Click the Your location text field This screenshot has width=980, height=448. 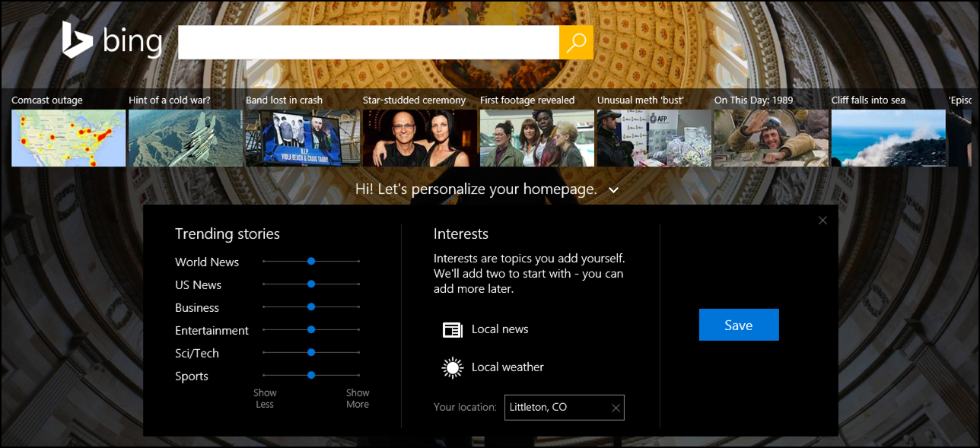(x=555, y=408)
